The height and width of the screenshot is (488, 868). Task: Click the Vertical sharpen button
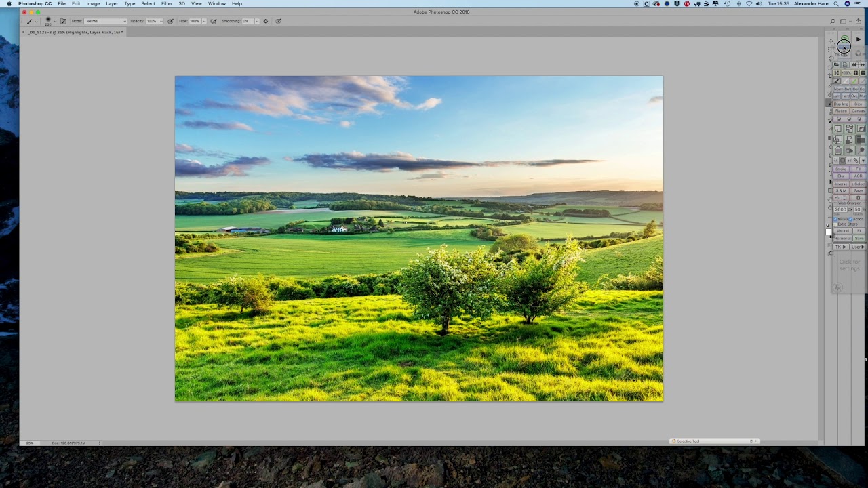pyautogui.click(x=843, y=230)
